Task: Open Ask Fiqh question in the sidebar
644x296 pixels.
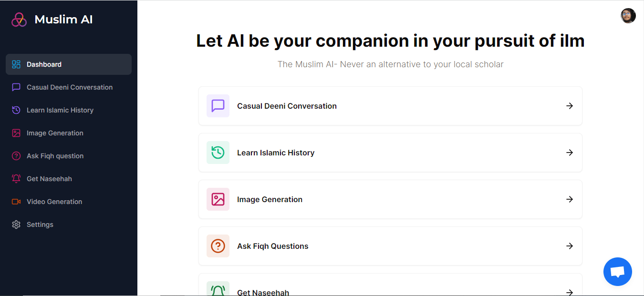Action: point(69,156)
